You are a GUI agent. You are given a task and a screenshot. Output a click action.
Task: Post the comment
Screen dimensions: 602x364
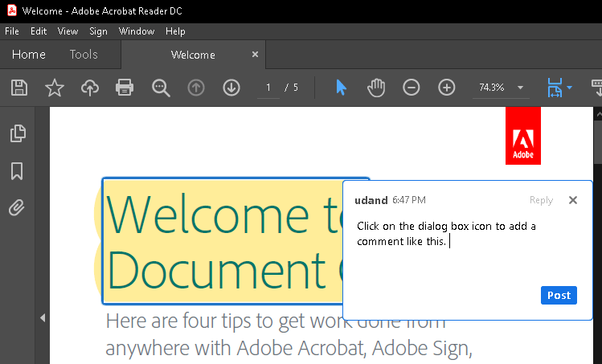pyautogui.click(x=558, y=295)
